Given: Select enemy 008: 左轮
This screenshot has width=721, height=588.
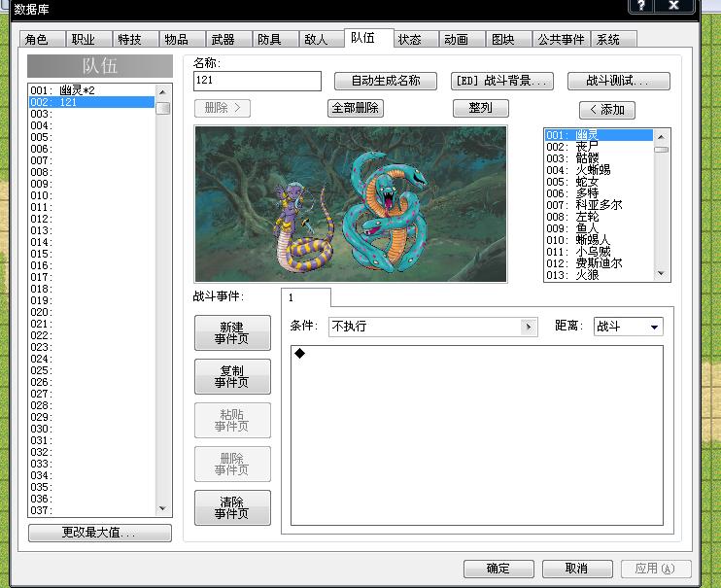Looking at the screenshot, I should click(x=599, y=217).
